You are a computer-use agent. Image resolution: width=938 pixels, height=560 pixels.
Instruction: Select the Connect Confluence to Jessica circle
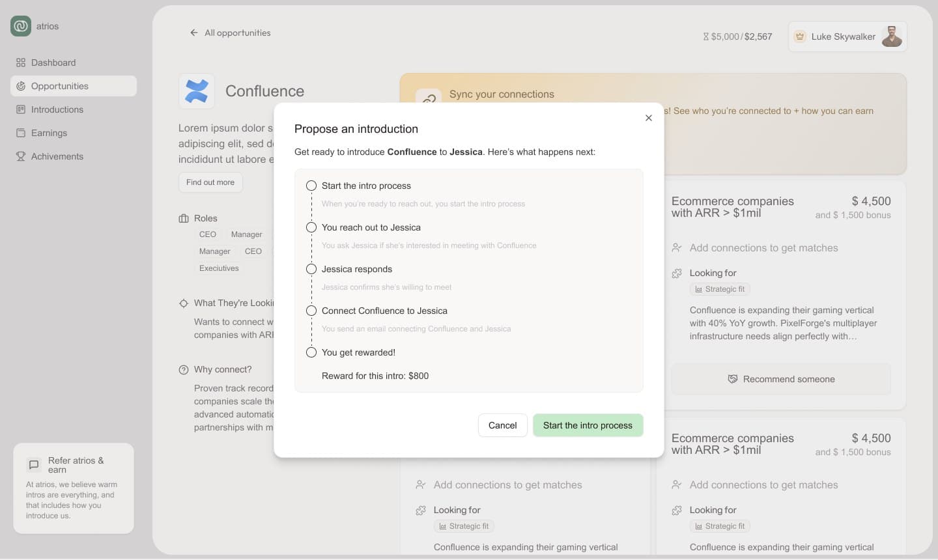pyautogui.click(x=311, y=311)
